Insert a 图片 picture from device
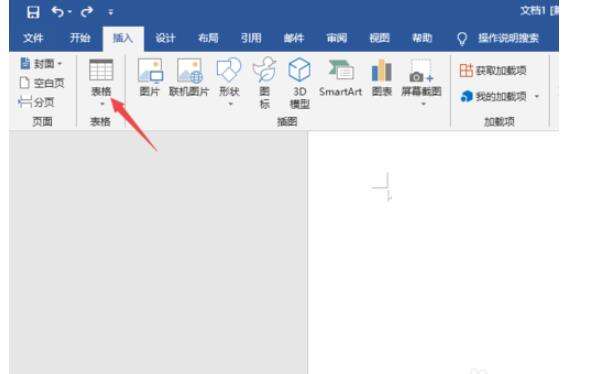 tap(150, 78)
